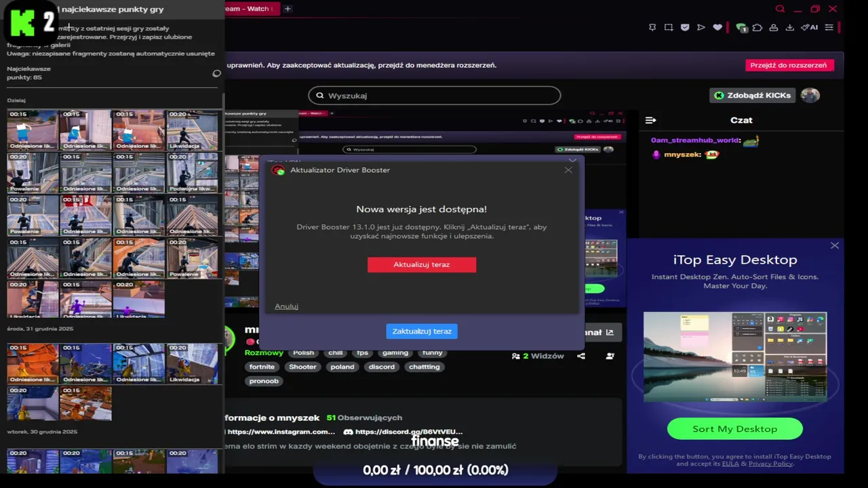Open the snapshot capture tool icon
Screen dimensions: 868x488
pos(669,27)
